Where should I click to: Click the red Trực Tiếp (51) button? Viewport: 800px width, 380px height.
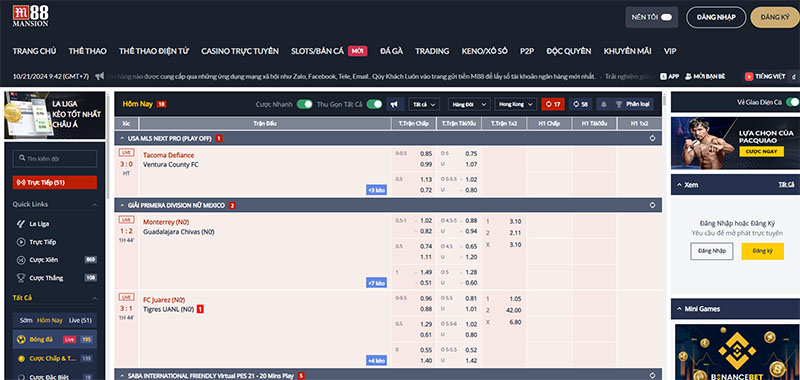tap(55, 183)
